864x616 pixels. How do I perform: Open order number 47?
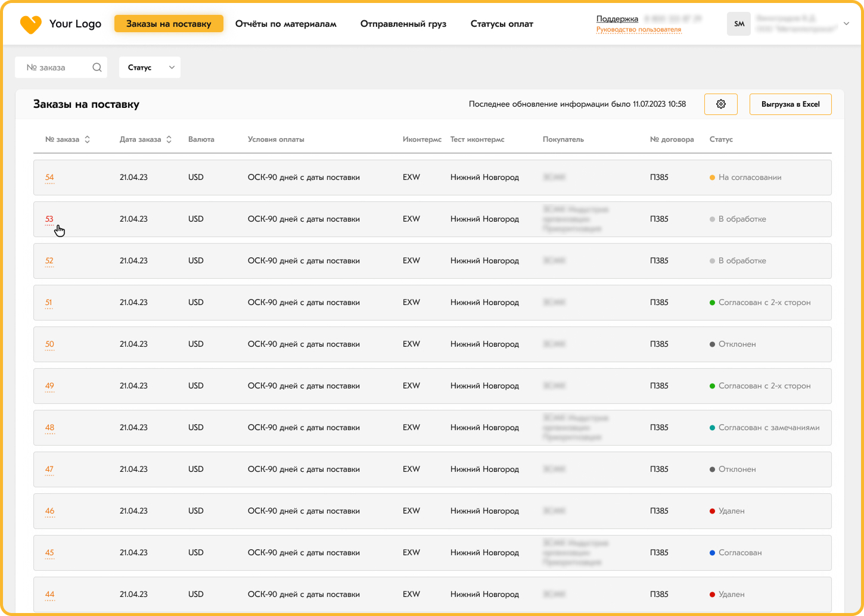[49, 469]
